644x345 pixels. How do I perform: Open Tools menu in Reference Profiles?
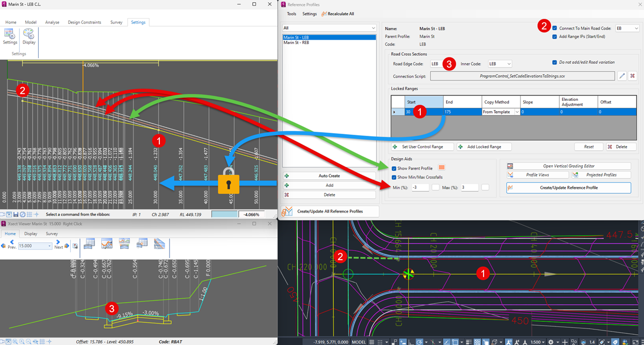291,14
